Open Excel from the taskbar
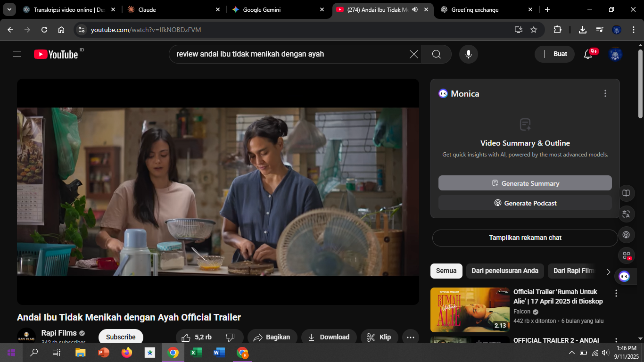Image resolution: width=644 pixels, height=362 pixels. coord(196,353)
